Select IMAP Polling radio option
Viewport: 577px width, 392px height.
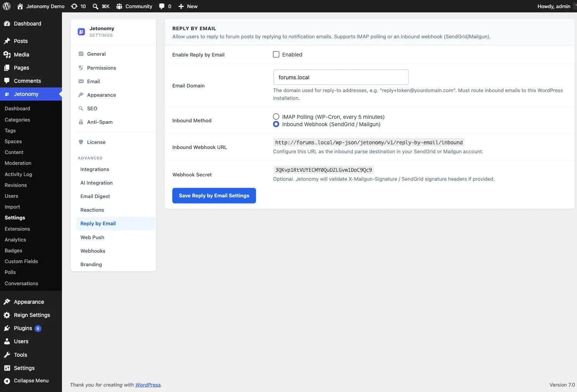(276, 116)
